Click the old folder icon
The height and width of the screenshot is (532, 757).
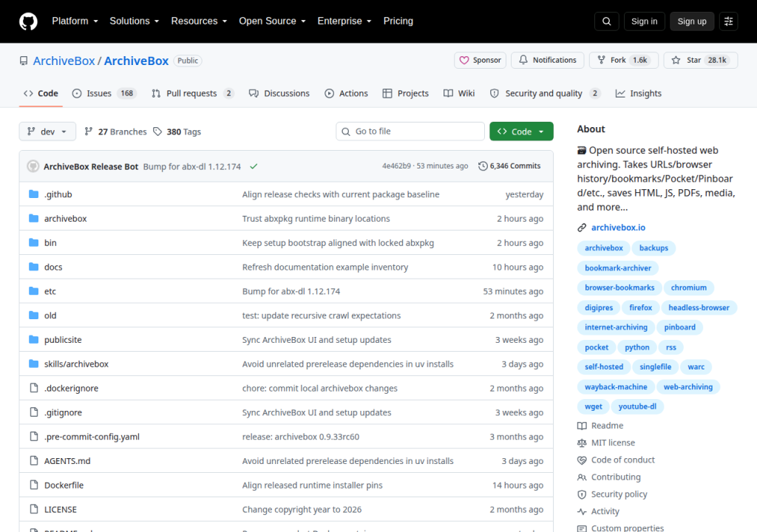point(33,316)
